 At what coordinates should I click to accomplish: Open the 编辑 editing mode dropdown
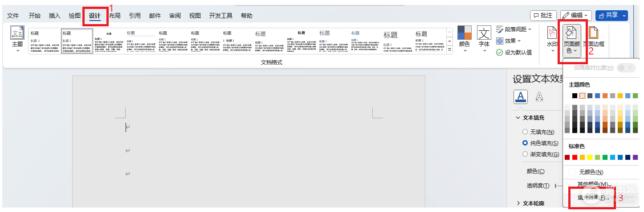point(576,16)
